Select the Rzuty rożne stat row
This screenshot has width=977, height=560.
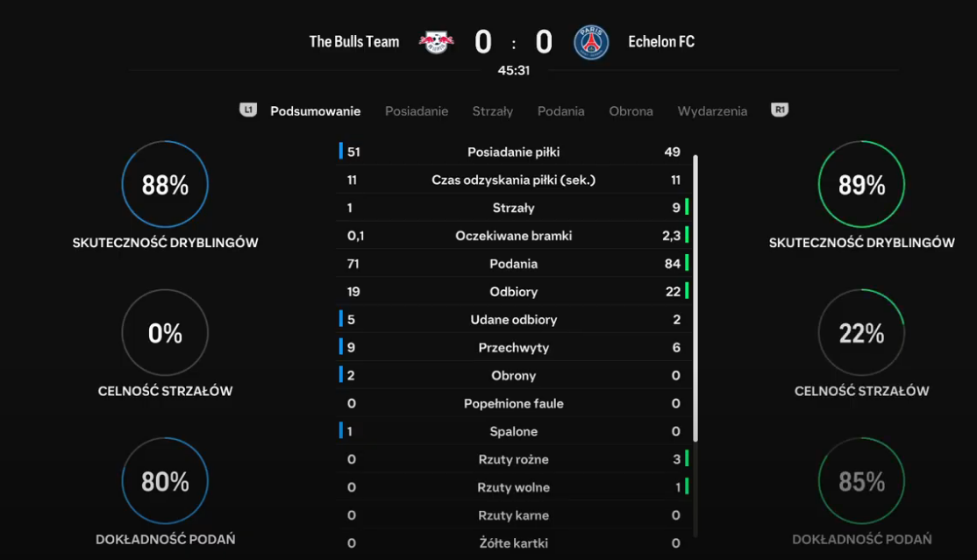click(514, 459)
